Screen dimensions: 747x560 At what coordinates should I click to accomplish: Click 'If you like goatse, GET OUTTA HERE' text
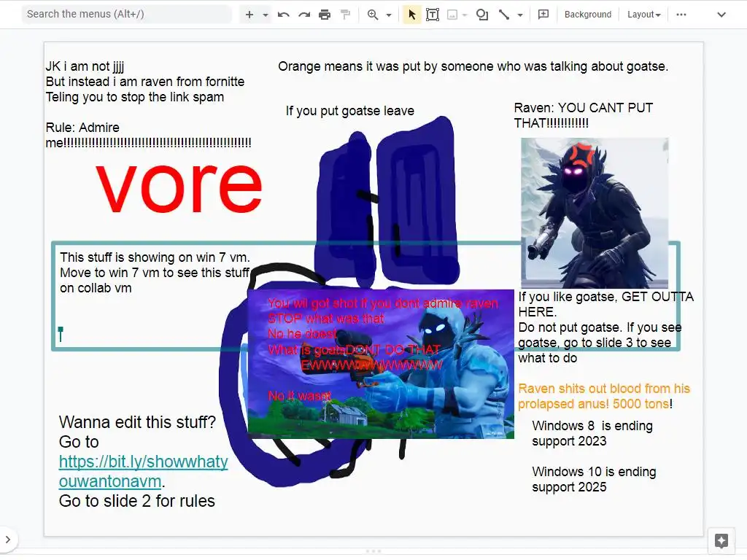coord(606,304)
